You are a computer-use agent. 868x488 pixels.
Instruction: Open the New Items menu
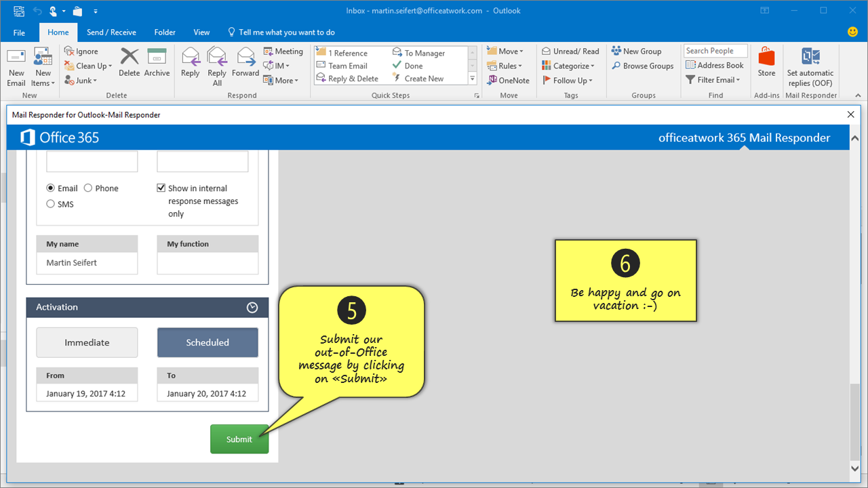point(43,66)
